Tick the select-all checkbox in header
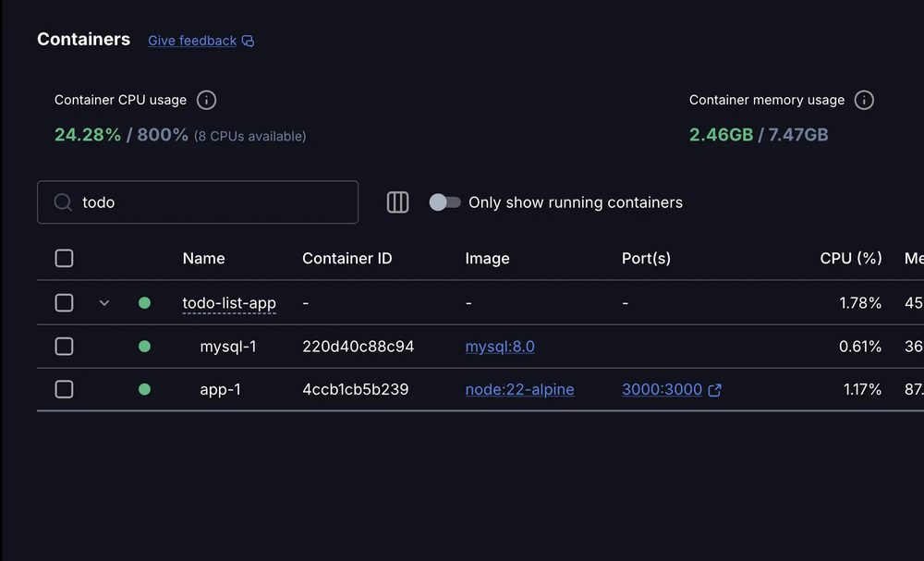Image resolution: width=924 pixels, height=561 pixels. (65, 258)
